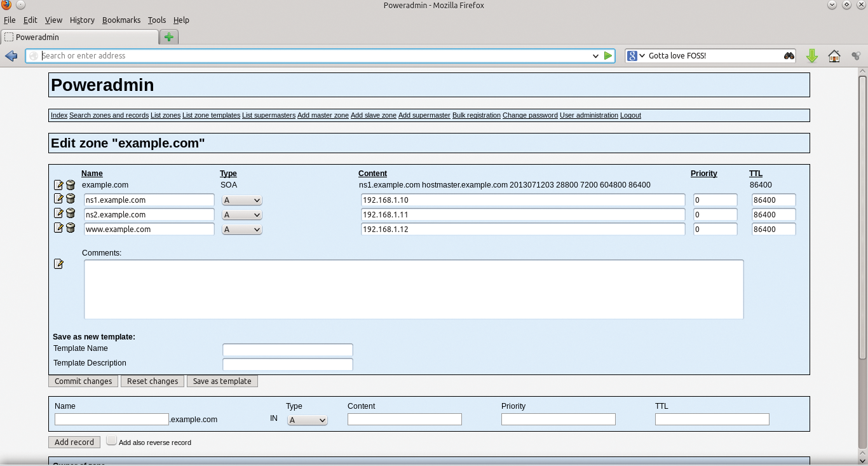Edit the www.example.com record icon

pyautogui.click(x=58, y=228)
